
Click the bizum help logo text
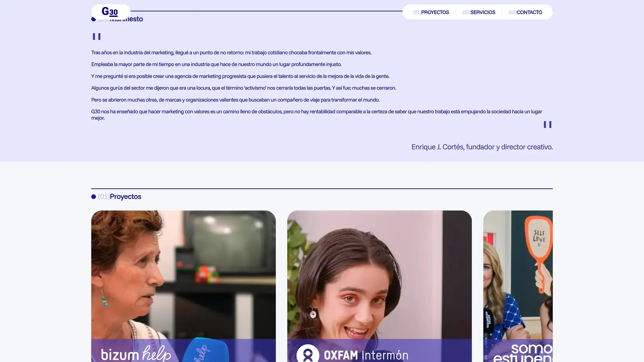point(136,354)
